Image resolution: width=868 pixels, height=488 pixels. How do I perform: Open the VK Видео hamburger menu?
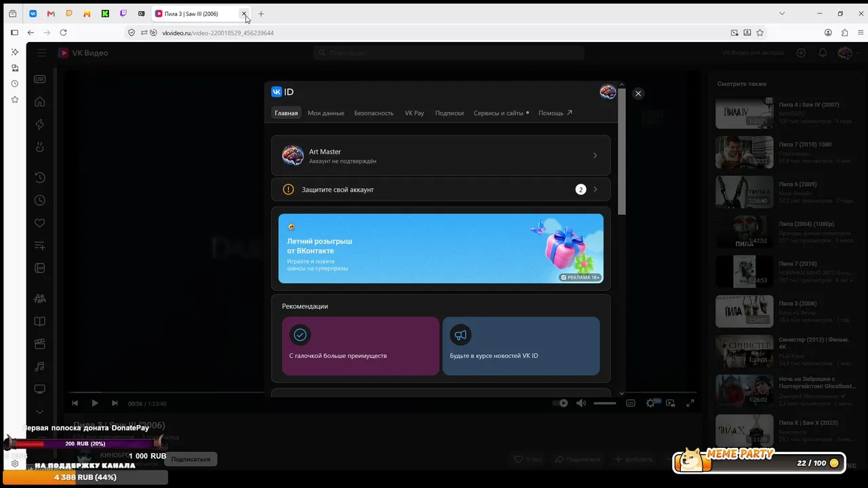(x=42, y=53)
